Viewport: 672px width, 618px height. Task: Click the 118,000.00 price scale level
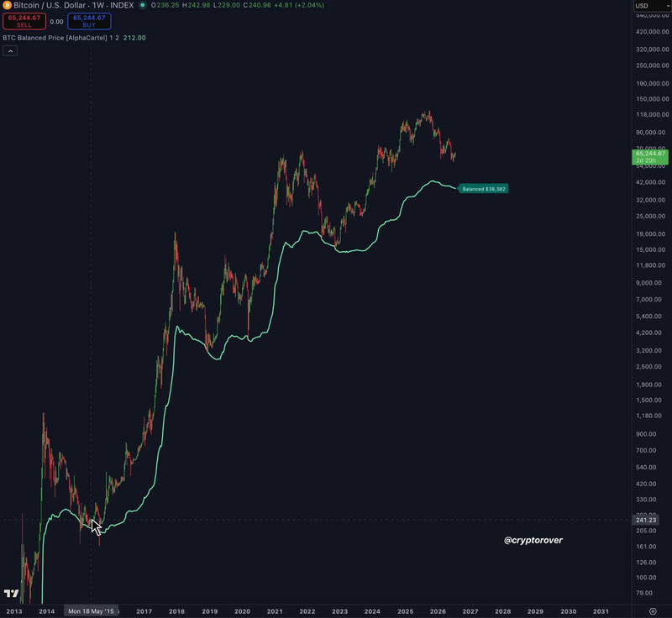pyautogui.click(x=653, y=114)
